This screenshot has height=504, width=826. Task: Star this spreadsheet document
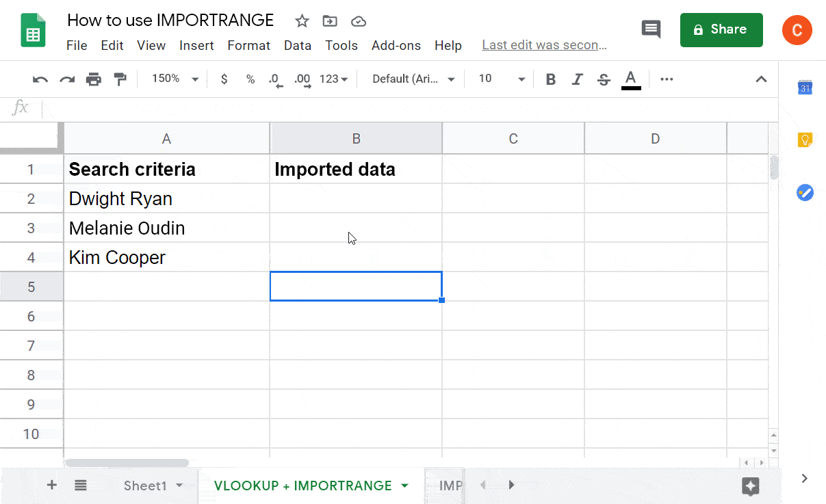302,21
